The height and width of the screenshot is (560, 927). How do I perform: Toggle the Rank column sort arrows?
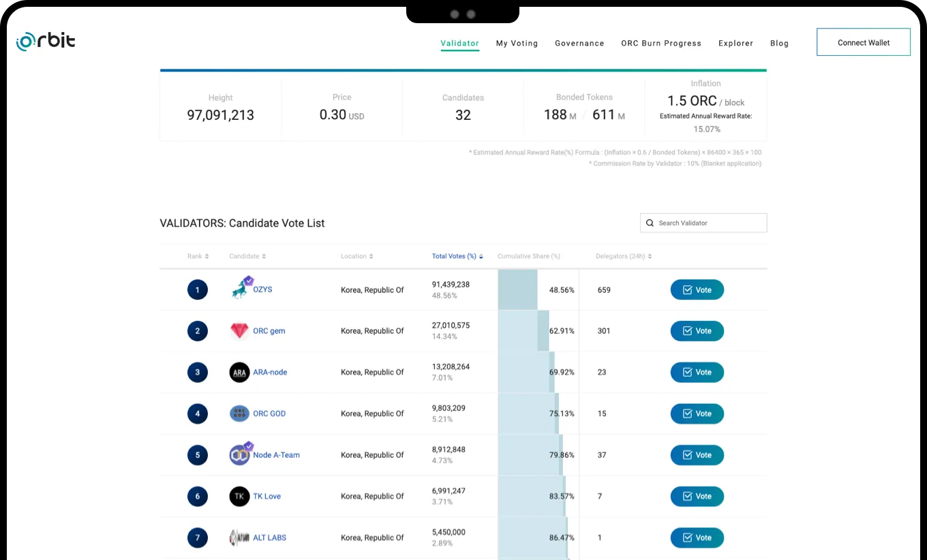pyautogui.click(x=209, y=255)
